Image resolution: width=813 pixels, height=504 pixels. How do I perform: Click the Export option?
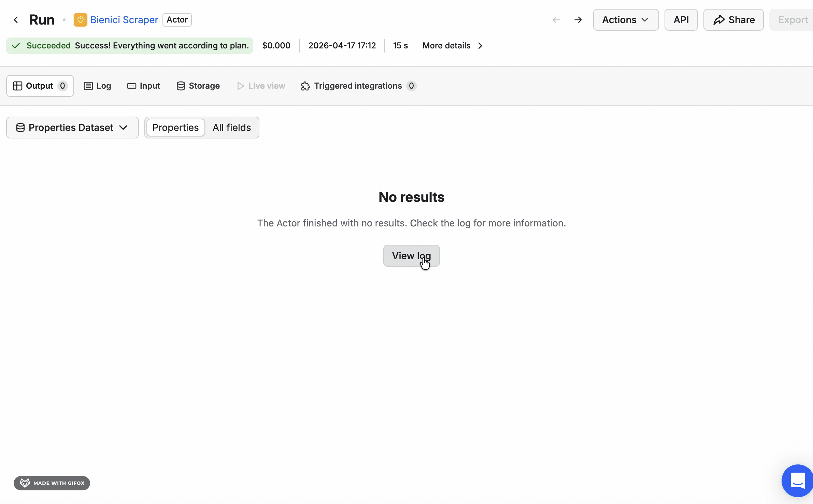tap(792, 19)
